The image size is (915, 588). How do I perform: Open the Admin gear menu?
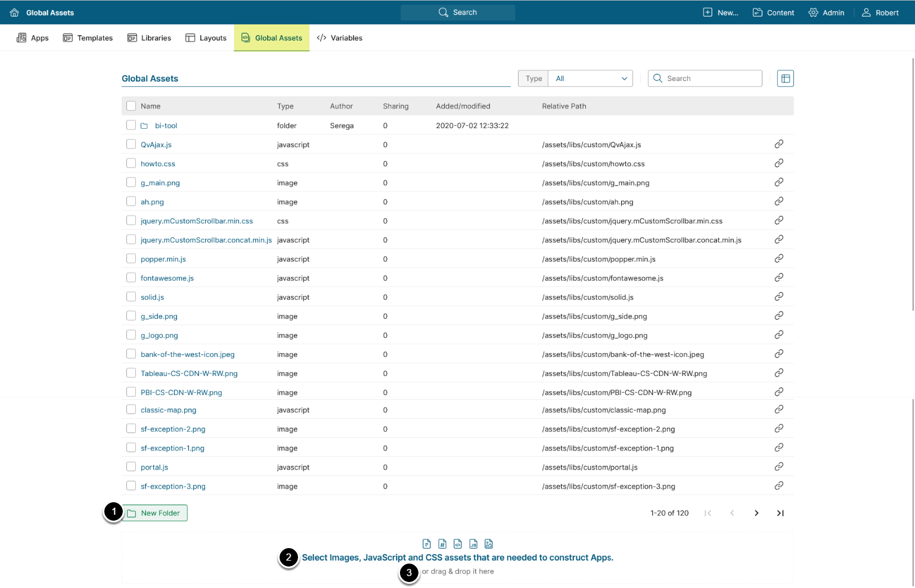click(x=826, y=13)
